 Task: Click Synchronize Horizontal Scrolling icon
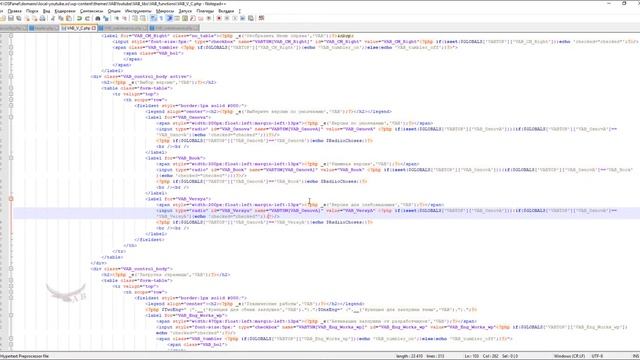point(142,18)
